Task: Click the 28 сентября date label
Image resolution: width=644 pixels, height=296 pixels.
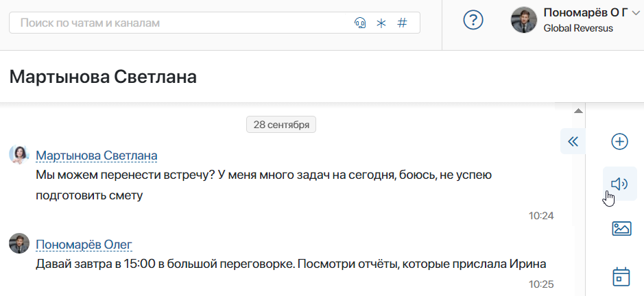Action: click(x=281, y=125)
